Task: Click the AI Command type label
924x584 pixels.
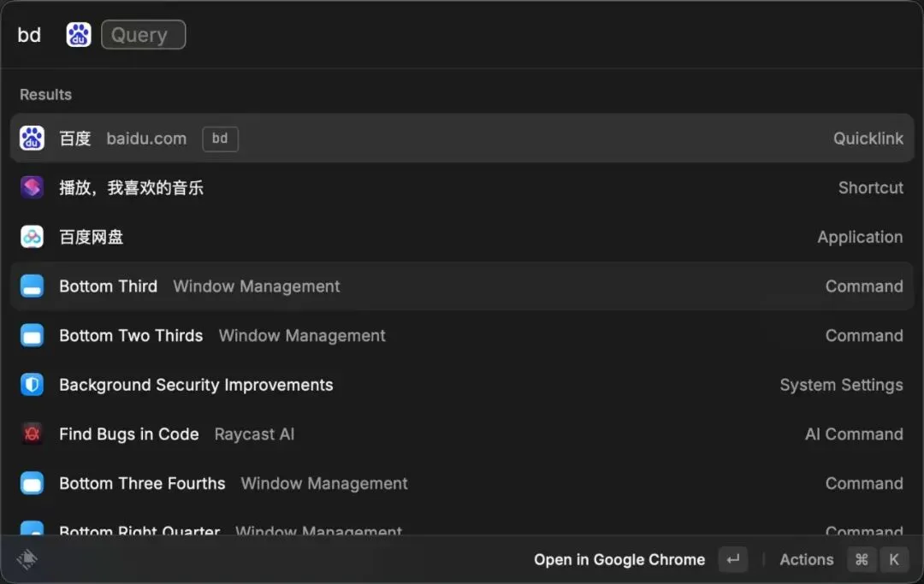Action: 855,434
